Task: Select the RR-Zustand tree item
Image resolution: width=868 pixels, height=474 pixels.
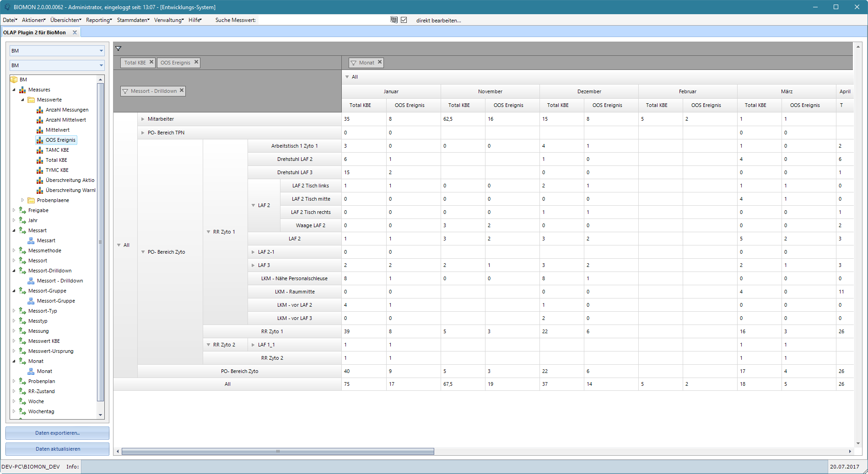Action: [x=41, y=391]
